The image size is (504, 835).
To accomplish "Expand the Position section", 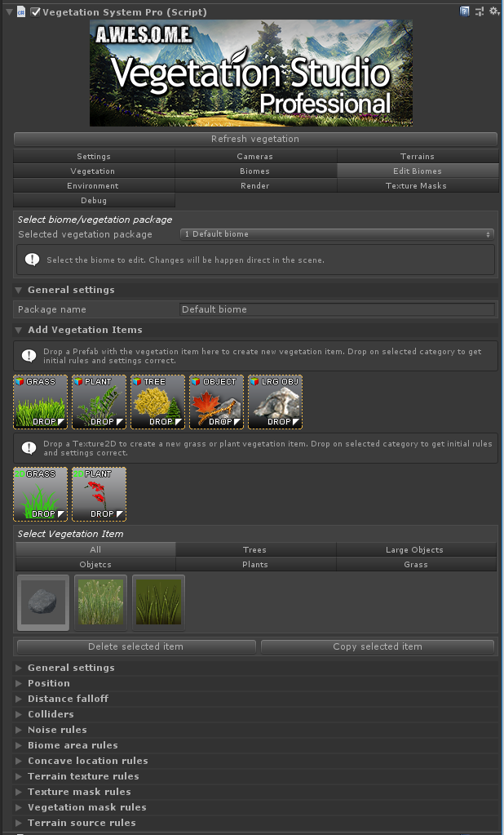I will click(x=19, y=683).
